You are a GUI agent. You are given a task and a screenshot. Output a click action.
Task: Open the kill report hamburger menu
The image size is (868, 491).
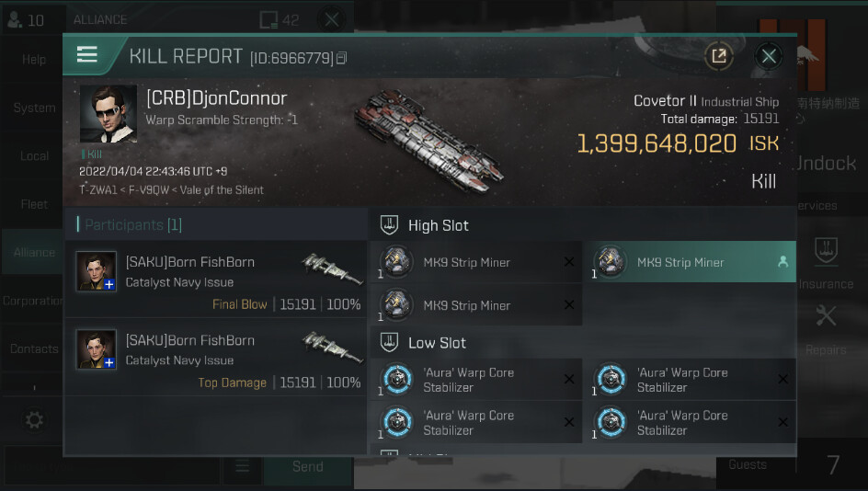[87, 55]
